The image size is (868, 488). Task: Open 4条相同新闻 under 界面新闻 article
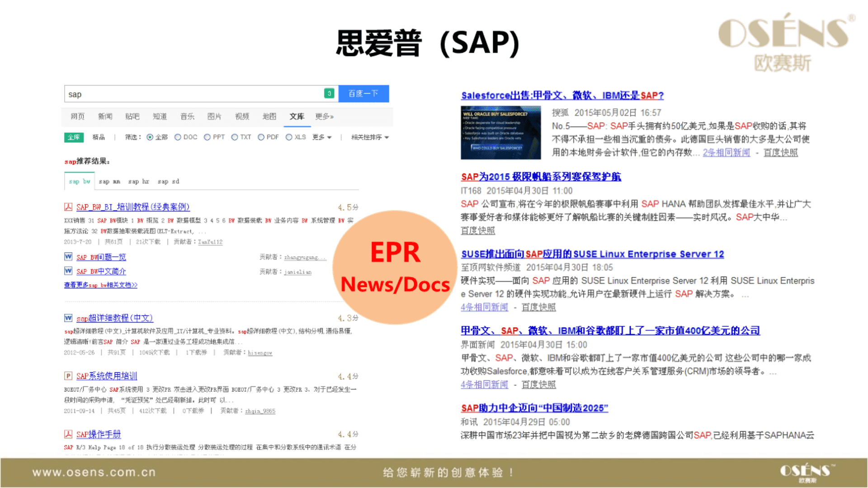point(484,385)
